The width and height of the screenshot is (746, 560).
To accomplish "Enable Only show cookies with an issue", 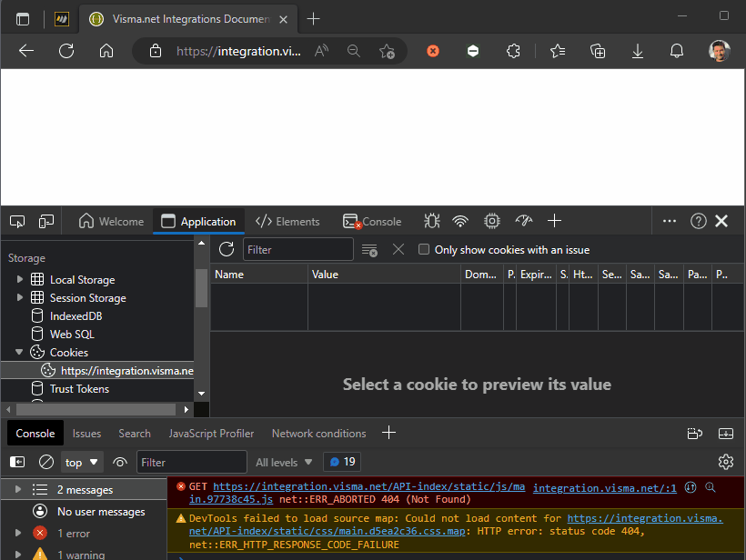I will (x=423, y=250).
